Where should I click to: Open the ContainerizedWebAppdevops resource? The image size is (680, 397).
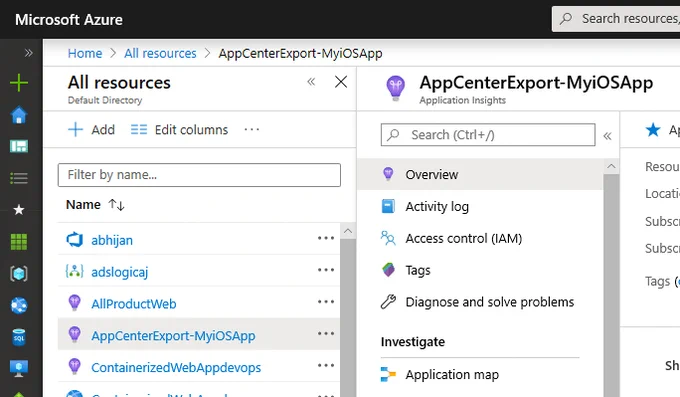[176, 367]
